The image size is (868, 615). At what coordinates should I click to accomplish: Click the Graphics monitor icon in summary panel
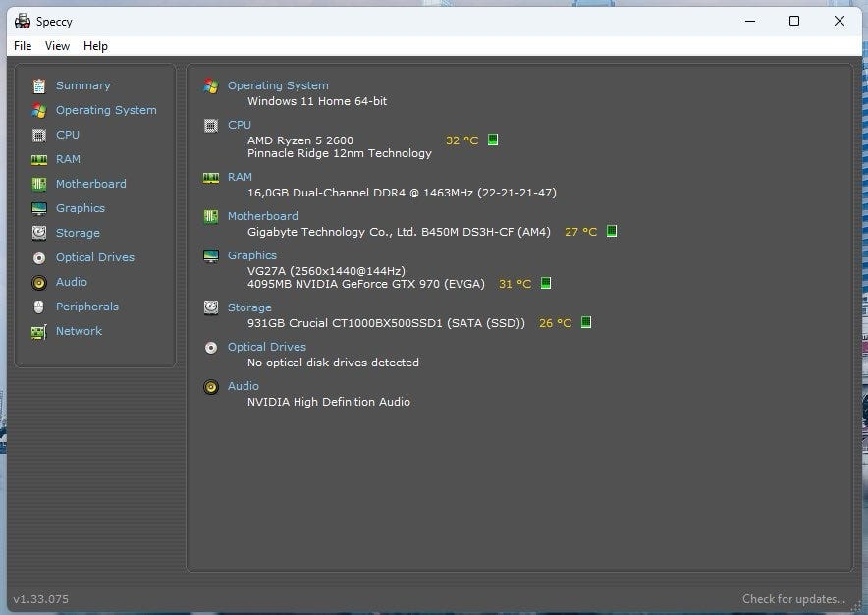211,256
